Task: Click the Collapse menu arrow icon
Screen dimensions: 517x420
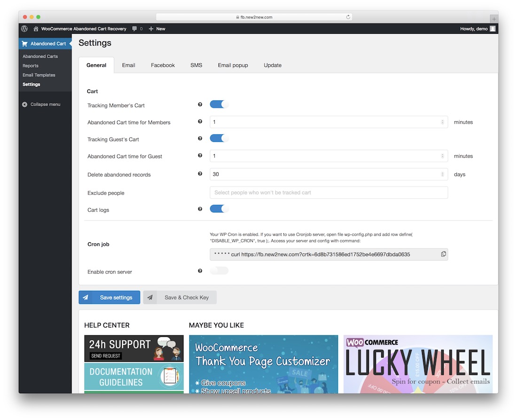Action: [25, 104]
